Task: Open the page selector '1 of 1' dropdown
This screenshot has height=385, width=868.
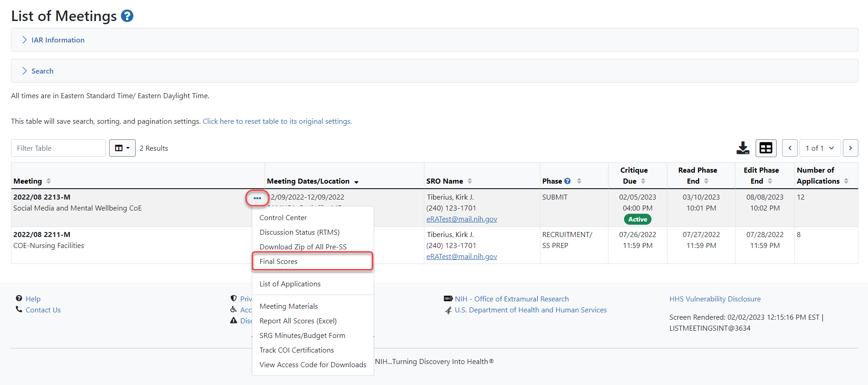Action: coord(819,148)
